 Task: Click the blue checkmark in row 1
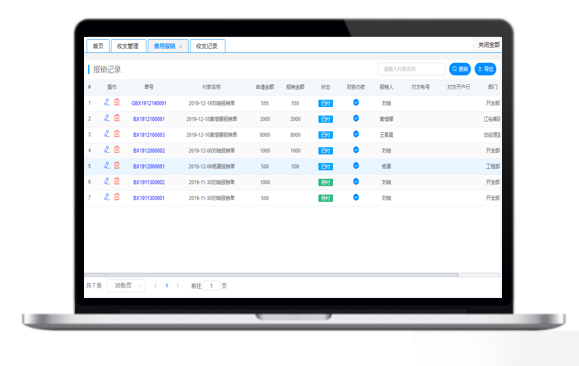pos(356,102)
